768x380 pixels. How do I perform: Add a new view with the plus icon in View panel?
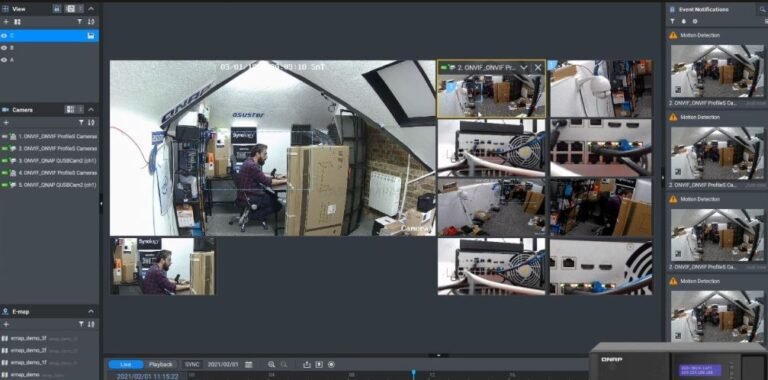coord(6,22)
